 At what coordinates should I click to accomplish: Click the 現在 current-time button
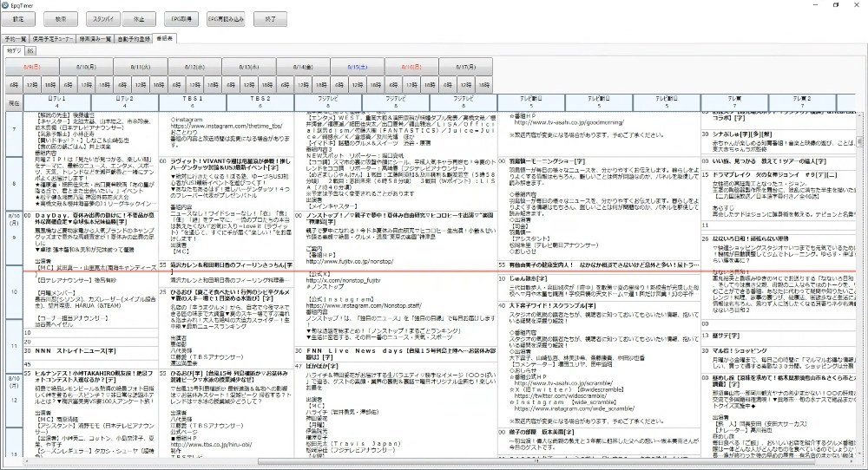pyautogui.click(x=14, y=103)
